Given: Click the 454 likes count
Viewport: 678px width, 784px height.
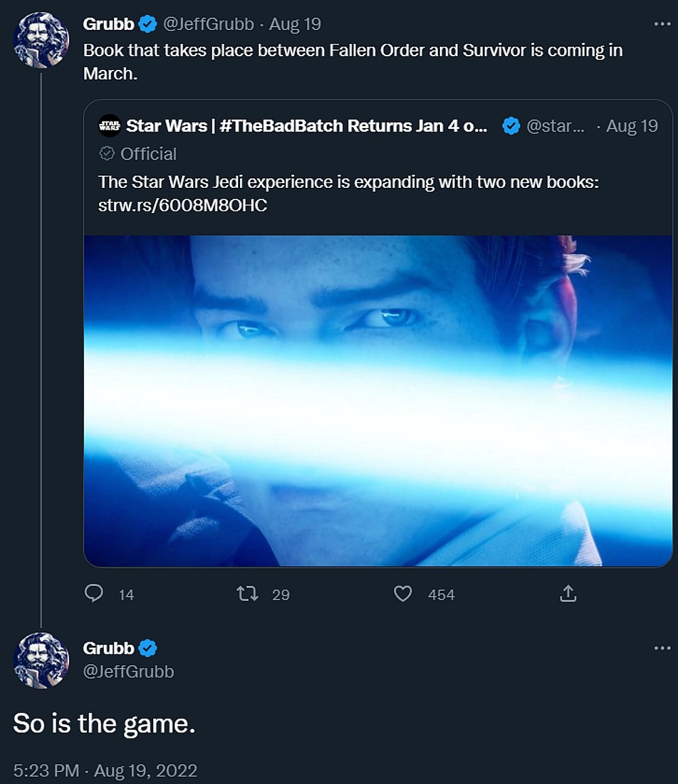Looking at the screenshot, I should pyautogui.click(x=441, y=594).
